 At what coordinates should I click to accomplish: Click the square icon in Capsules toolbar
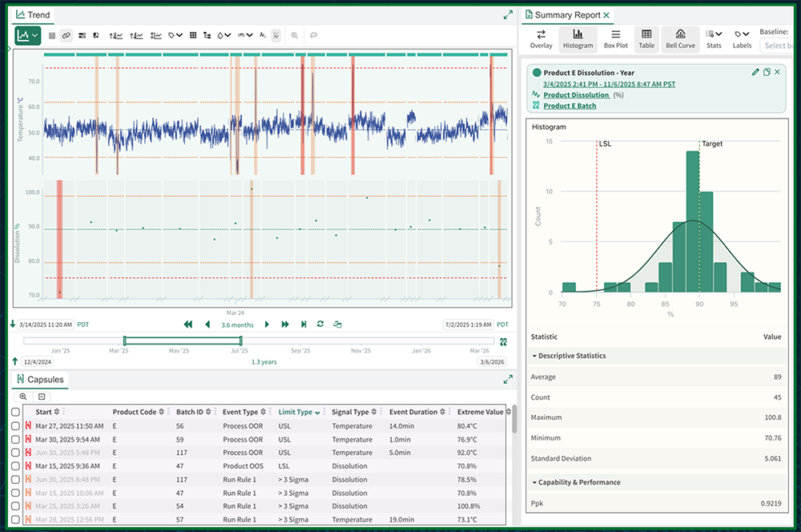(42, 397)
